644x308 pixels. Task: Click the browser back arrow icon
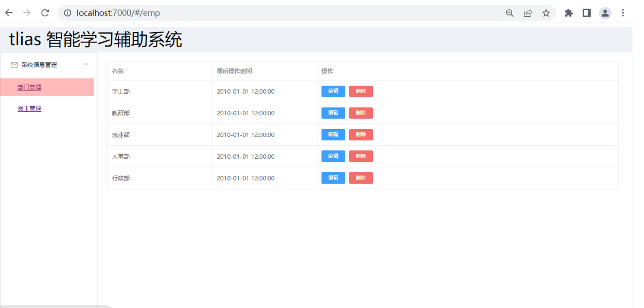coord(9,13)
